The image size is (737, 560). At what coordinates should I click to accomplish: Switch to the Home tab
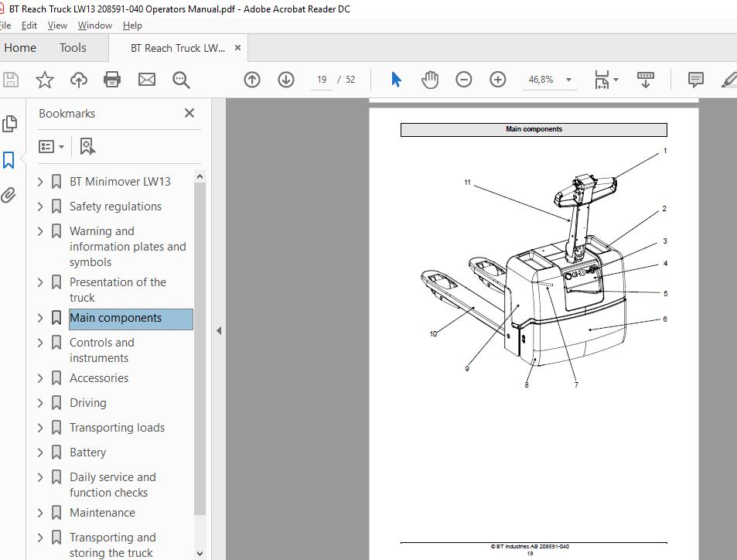coord(20,48)
